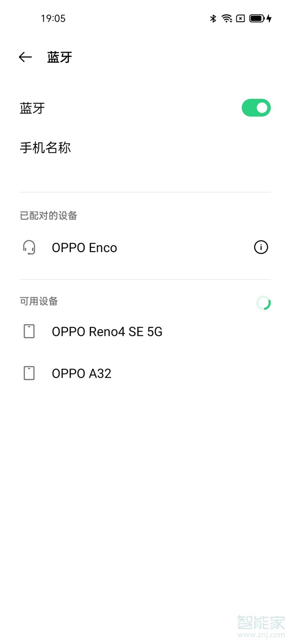This screenshot has width=290, height=644.
Task: Pair with the OPPO A32 device
Action: point(81,373)
